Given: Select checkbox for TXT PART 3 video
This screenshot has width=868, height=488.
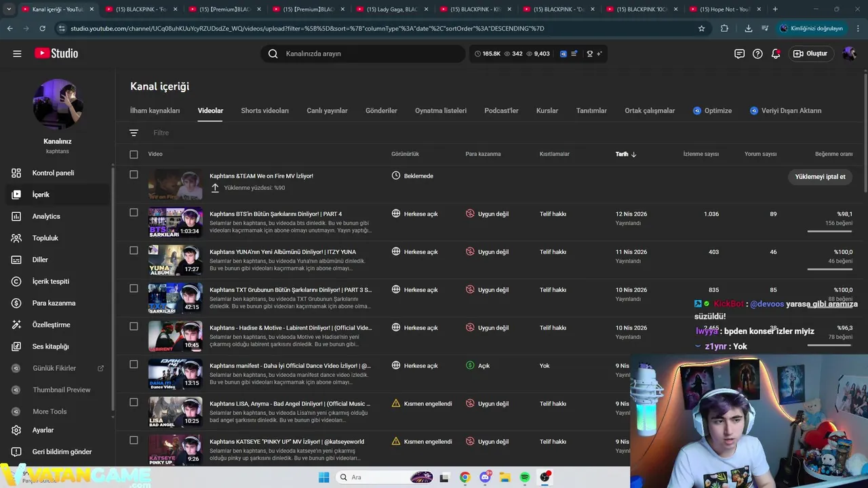Looking at the screenshot, I should 134,288.
